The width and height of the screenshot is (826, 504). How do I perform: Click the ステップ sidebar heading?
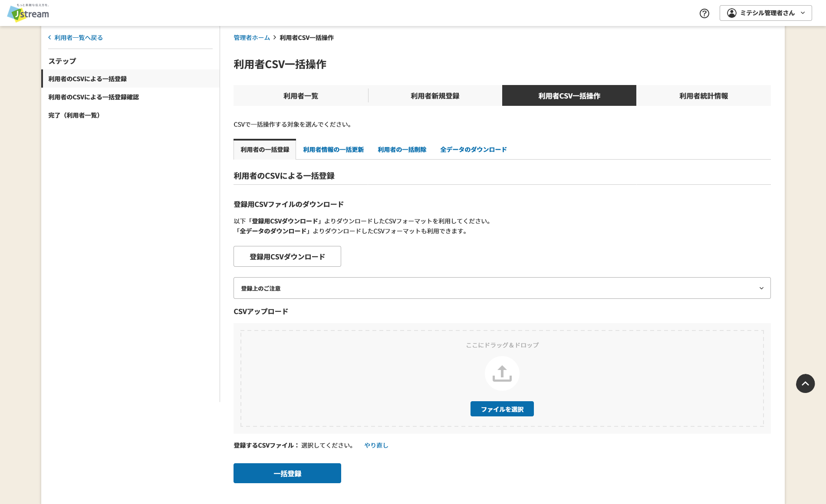(x=62, y=61)
